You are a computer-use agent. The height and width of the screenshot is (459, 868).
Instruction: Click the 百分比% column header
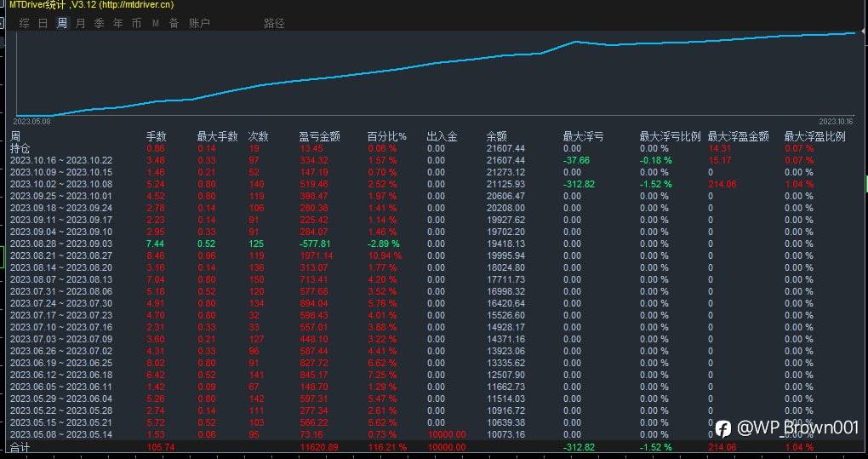[x=387, y=137]
